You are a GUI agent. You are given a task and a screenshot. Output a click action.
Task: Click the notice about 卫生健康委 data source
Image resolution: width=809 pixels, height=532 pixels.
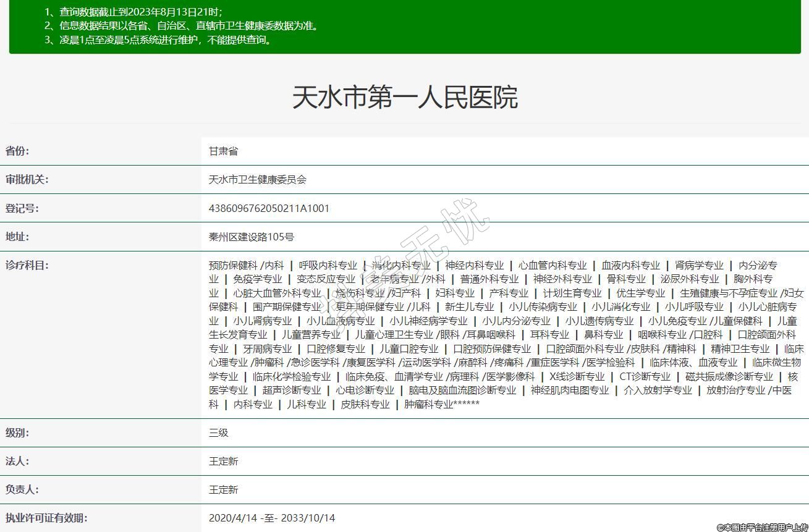coord(183,26)
